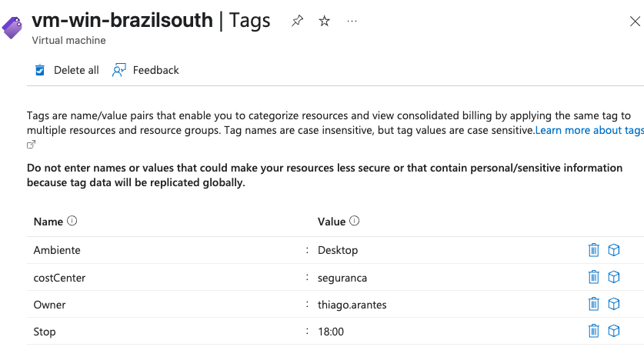Pin the Tags blade with pushpin icon
This screenshot has width=644, height=347.
297,21
